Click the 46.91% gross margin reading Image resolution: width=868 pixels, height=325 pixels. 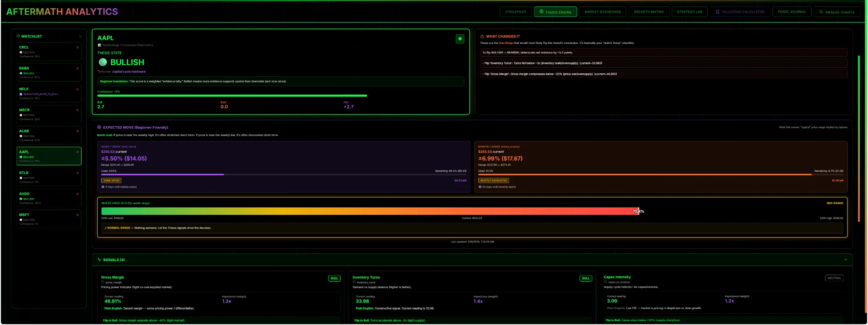point(113,301)
